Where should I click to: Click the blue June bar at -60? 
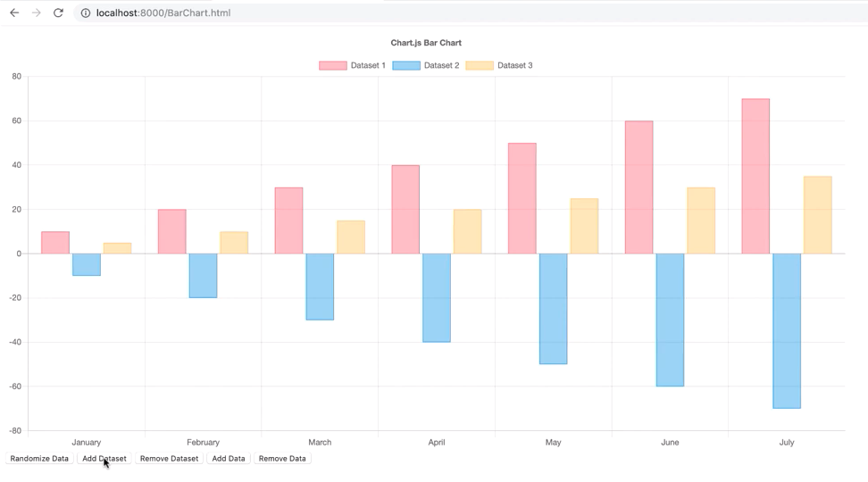click(670, 320)
